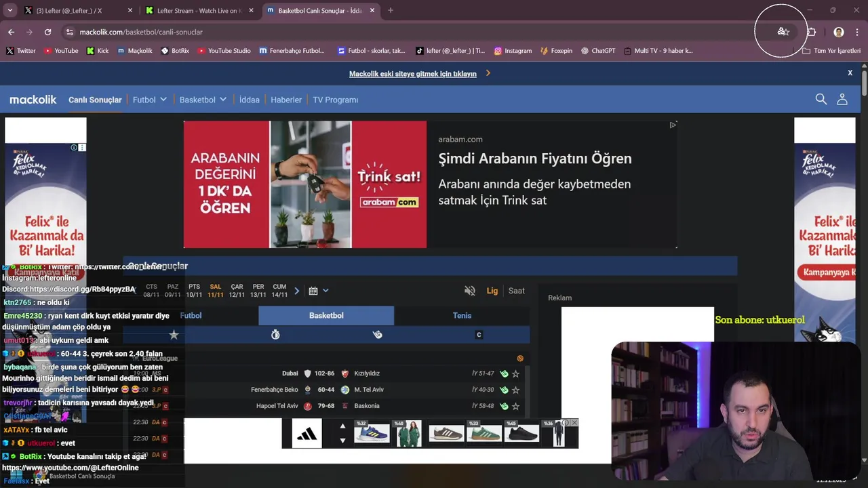
Task: Open the Chrome profile avatar
Action: [839, 32]
